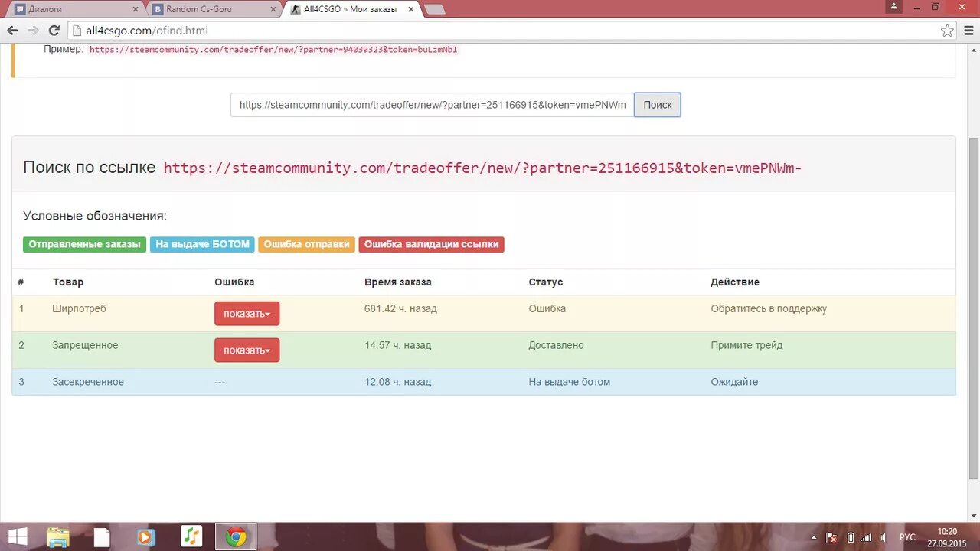The width and height of the screenshot is (980, 551).
Task: Switch to the Диалоги tab
Action: (75, 9)
